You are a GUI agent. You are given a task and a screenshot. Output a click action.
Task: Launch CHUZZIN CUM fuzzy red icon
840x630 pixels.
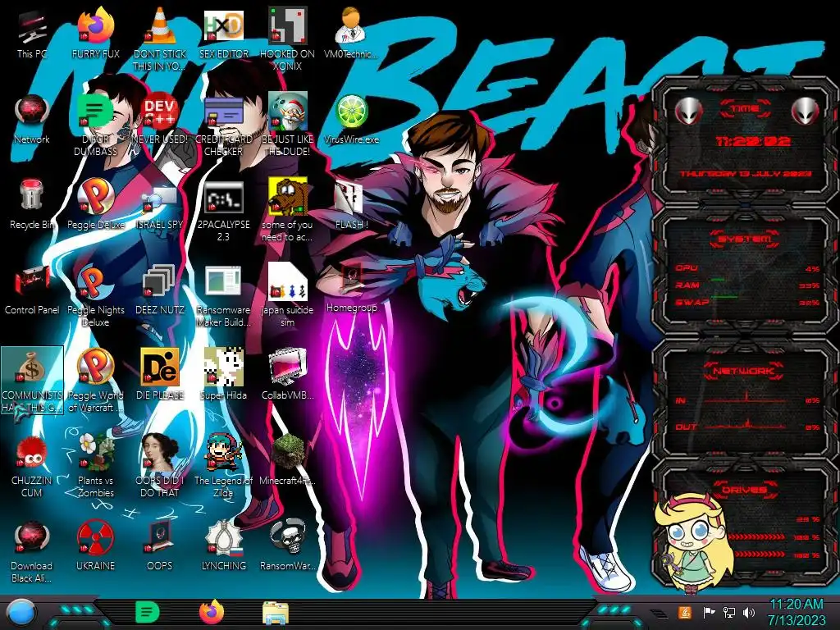pyautogui.click(x=32, y=466)
